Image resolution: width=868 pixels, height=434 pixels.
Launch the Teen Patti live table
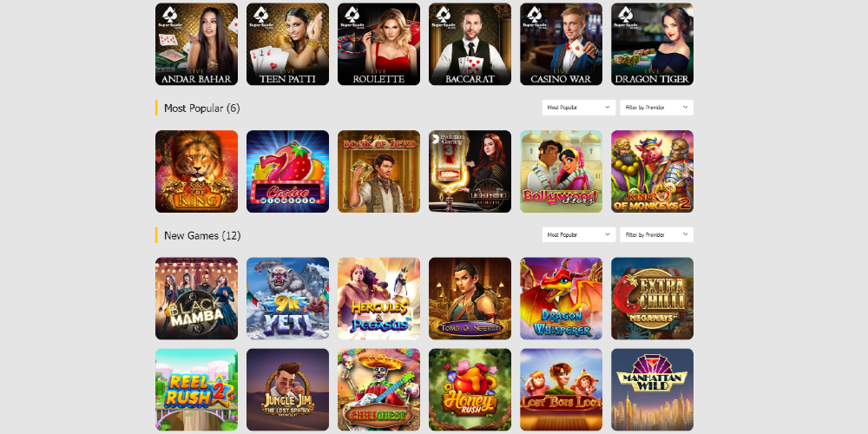pos(288,44)
